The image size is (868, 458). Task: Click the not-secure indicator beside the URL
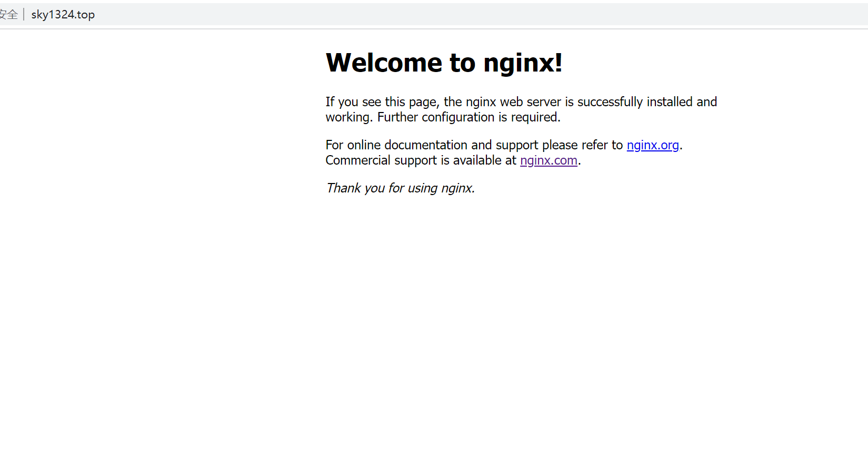click(9, 15)
